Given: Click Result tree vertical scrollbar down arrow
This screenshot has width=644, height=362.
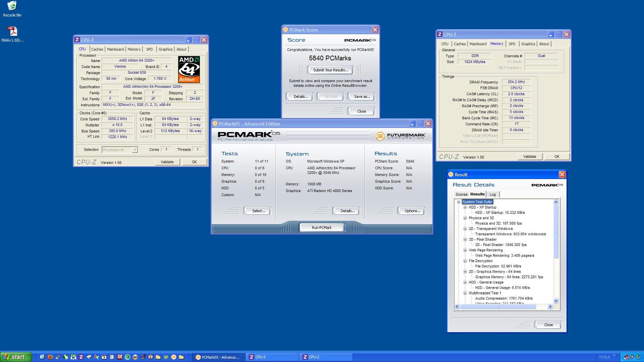Looking at the screenshot, I should [x=556, y=301].
